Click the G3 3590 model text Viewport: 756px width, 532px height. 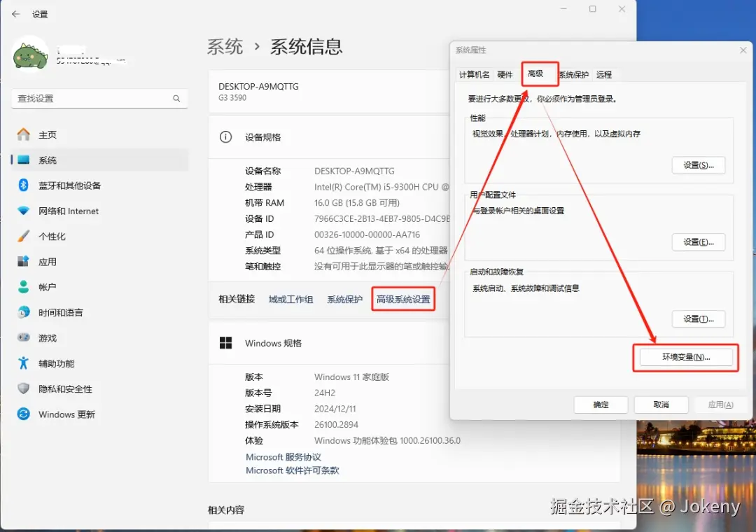[232, 98]
